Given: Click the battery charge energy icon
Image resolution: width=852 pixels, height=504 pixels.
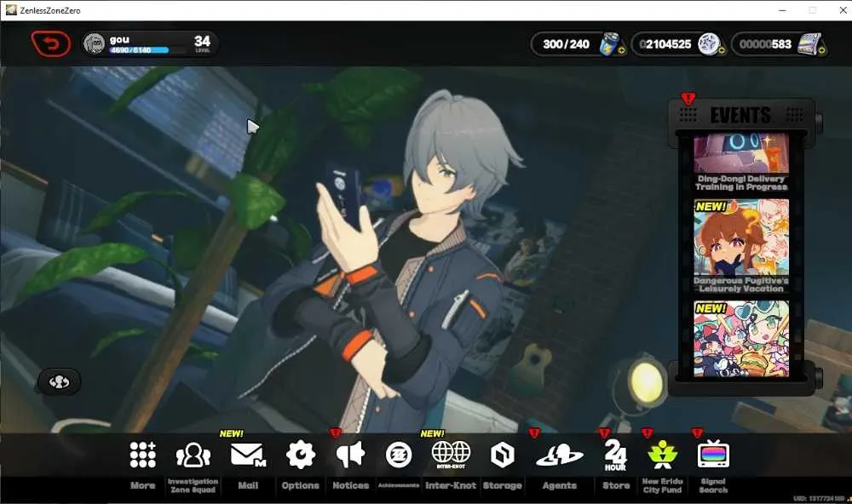Looking at the screenshot, I should pyautogui.click(x=611, y=44).
